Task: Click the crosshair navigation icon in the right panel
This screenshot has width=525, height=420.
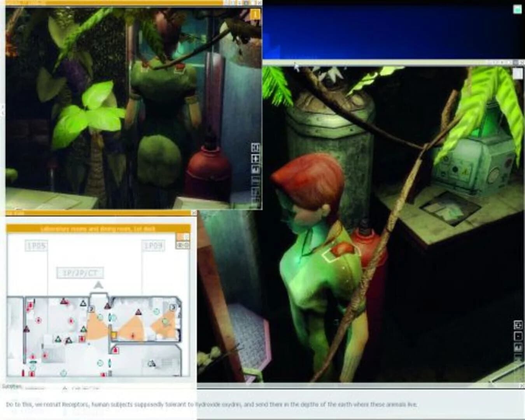Action: click(518, 325)
